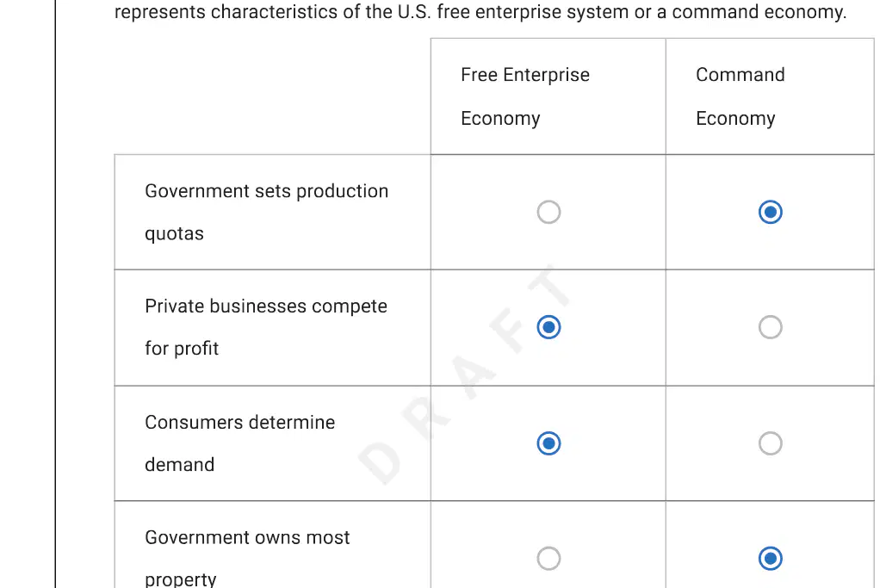
Task: Choose Command Economy for Consumers determine demand
Action: click(770, 443)
